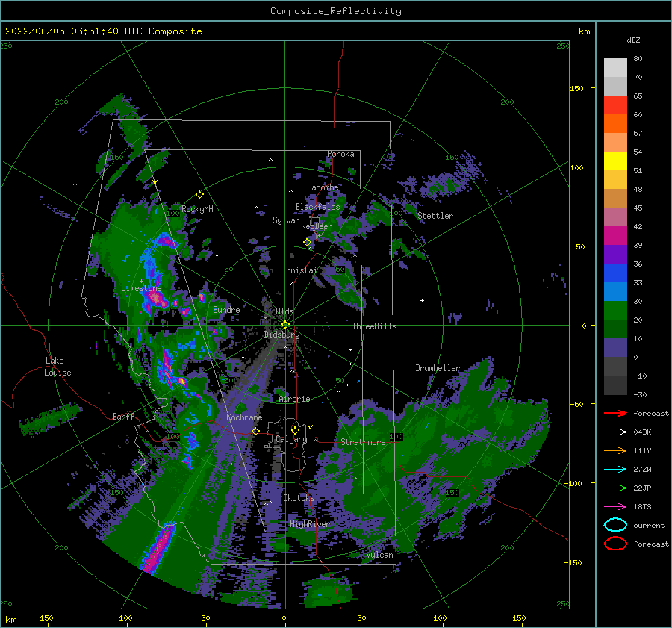Click the Sylvan label
Image resolution: width=672 pixels, height=628 pixels.
[286, 220]
